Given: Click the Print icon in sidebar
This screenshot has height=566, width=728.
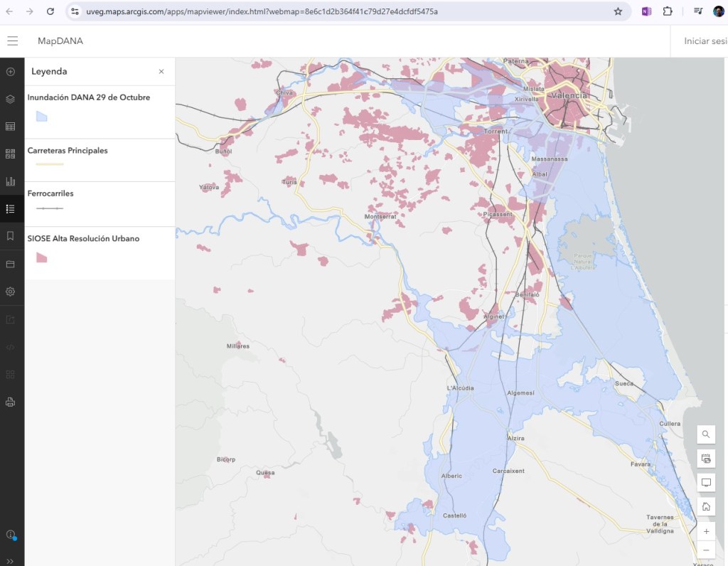Looking at the screenshot, I should [11, 402].
